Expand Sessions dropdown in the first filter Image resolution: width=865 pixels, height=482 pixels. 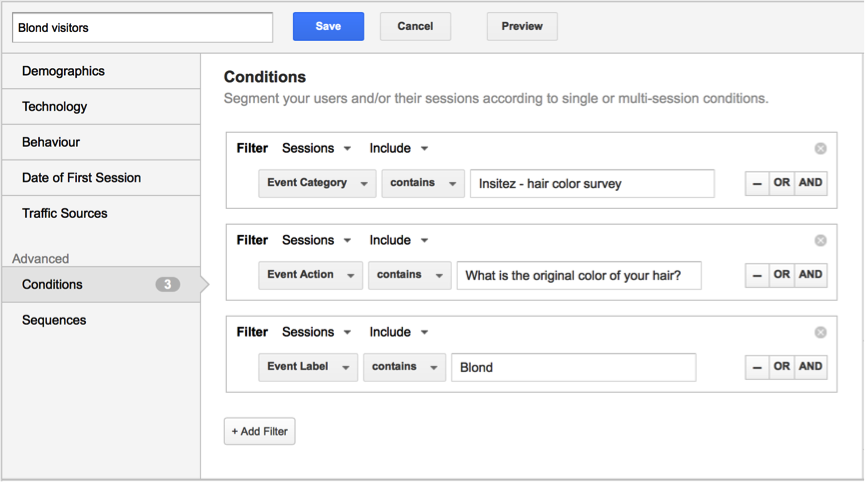[316, 148]
